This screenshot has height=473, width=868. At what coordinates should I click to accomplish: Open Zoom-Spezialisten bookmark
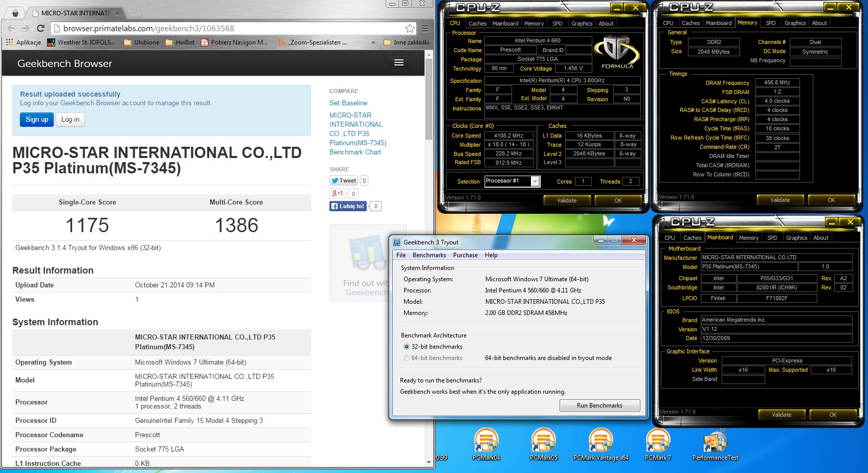click(x=312, y=42)
